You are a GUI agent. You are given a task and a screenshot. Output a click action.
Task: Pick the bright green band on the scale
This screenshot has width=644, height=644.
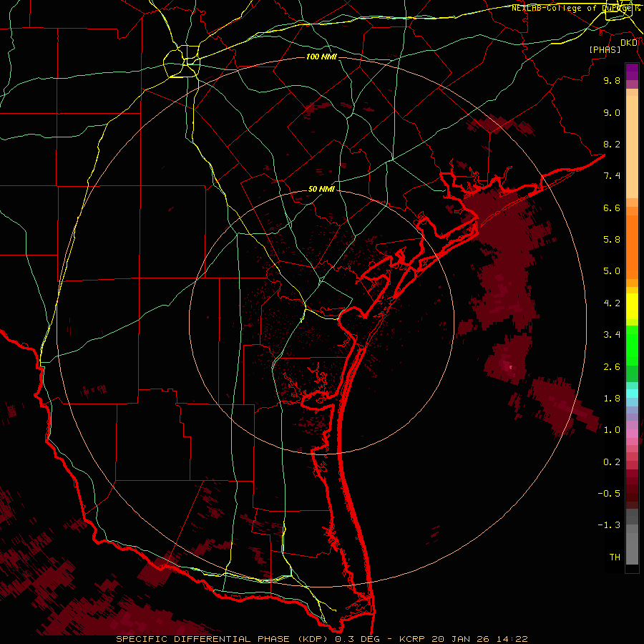coord(632,345)
